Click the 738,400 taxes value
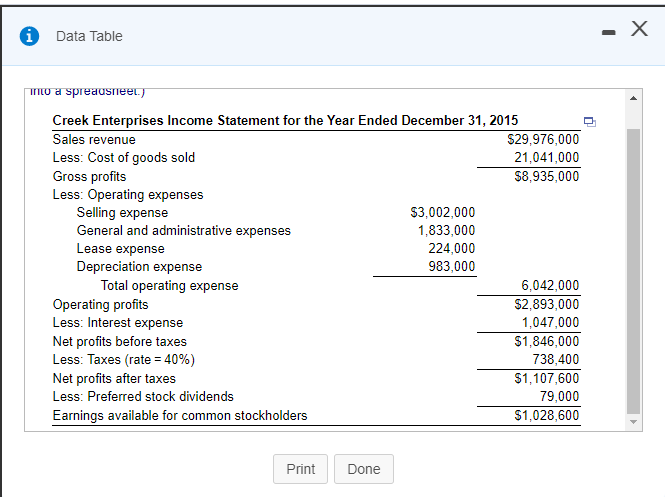This screenshot has width=665, height=497. coord(556,359)
